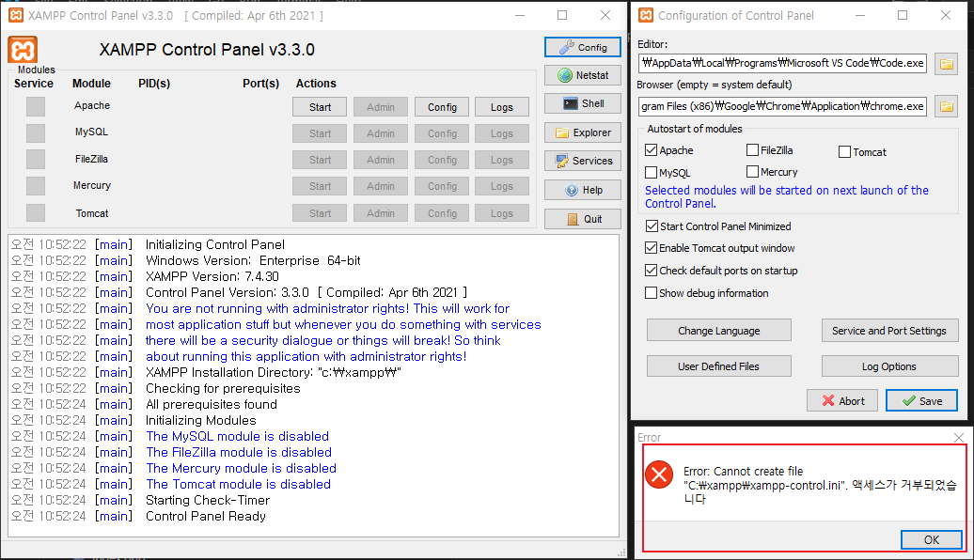
Task: Click 'The Tomcat module is disabled' log line
Action: [238, 484]
